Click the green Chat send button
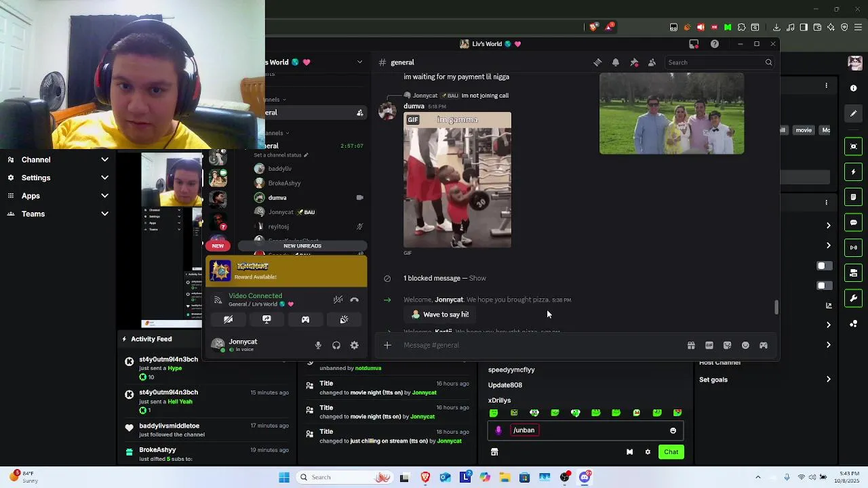The height and width of the screenshot is (488, 868). coord(671,452)
